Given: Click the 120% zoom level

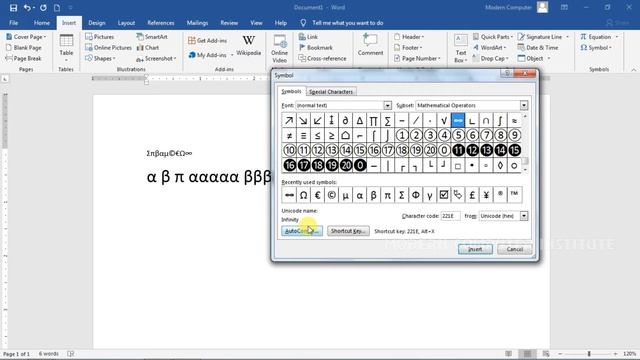Looking at the screenshot, I should coord(629,353).
